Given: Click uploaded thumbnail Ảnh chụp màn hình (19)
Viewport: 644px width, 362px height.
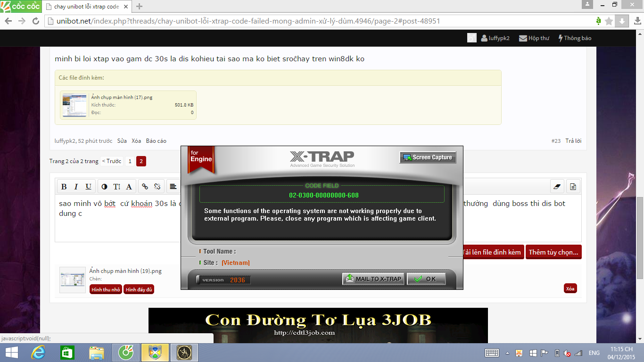Looking at the screenshot, I should tap(73, 280).
